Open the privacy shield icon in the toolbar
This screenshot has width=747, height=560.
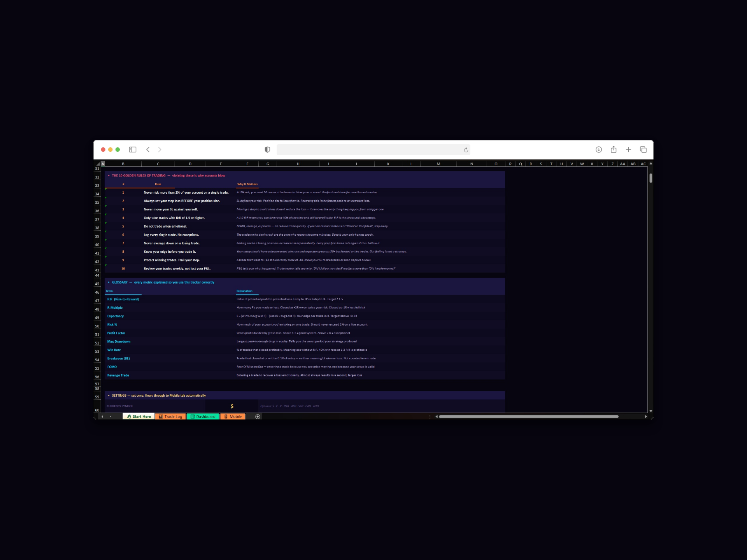267,149
